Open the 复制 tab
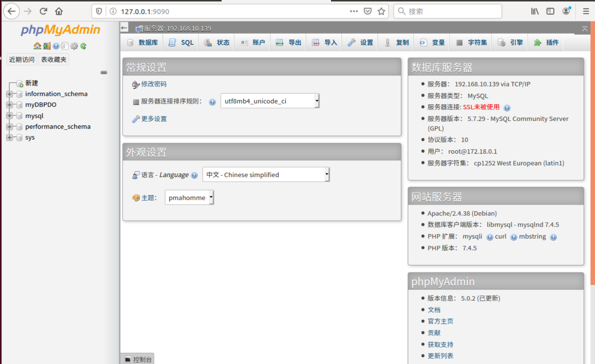This screenshot has height=364, width=595. coord(396,43)
